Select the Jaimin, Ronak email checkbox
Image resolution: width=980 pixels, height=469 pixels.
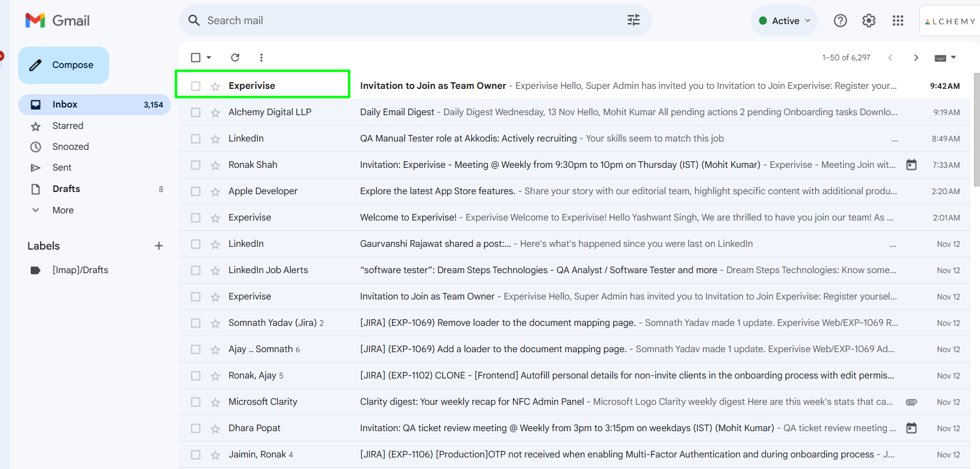click(x=196, y=455)
